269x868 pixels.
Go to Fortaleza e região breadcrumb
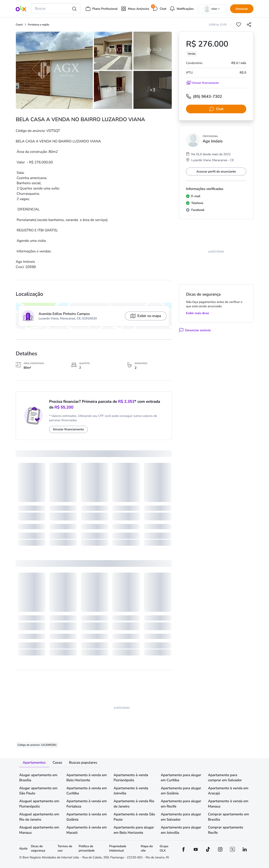pos(38,25)
